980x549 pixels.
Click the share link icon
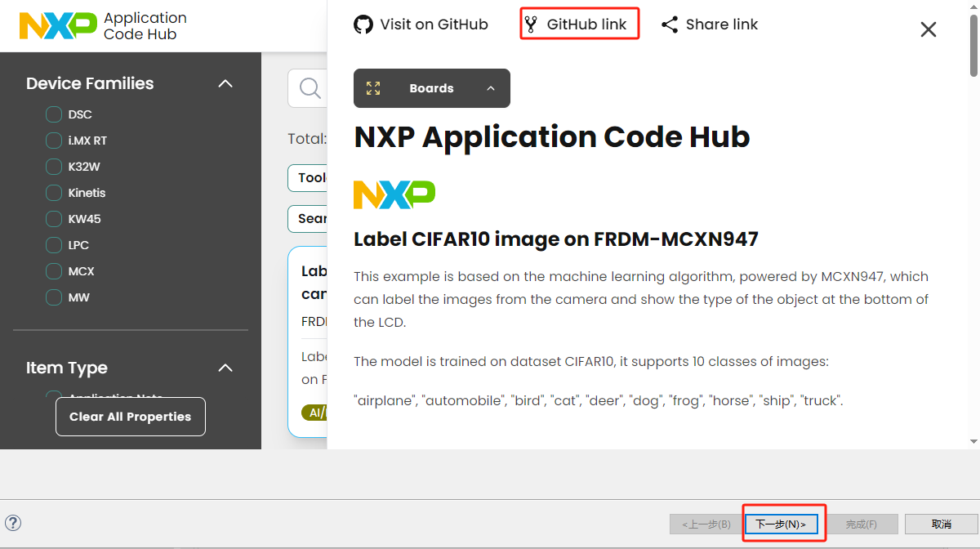(x=670, y=25)
